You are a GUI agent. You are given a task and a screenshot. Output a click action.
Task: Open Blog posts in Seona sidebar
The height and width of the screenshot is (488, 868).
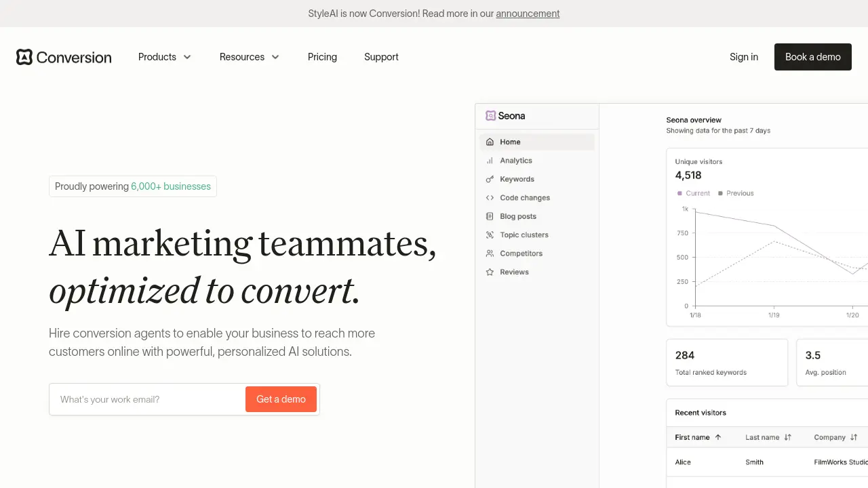click(536, 216)
